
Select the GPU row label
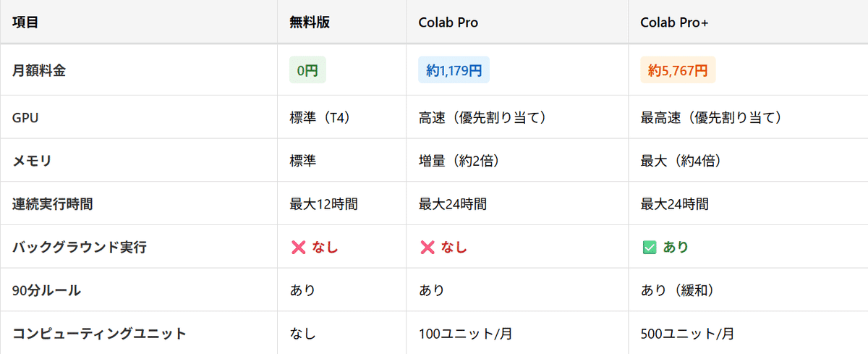point(25,117)
